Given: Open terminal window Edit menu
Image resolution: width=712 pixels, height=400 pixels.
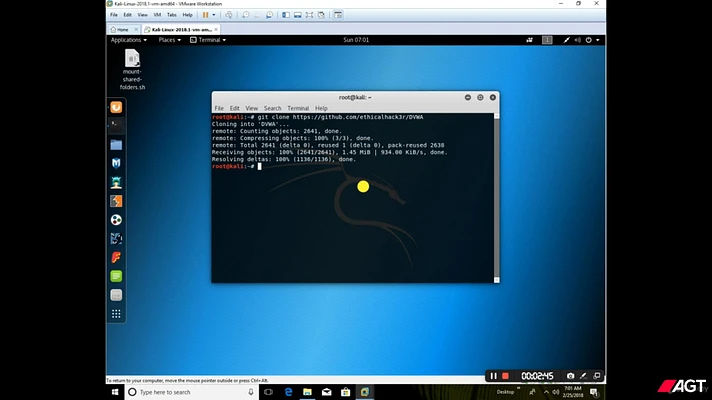Looking at the screenshot, I should (x=234, y=109).
